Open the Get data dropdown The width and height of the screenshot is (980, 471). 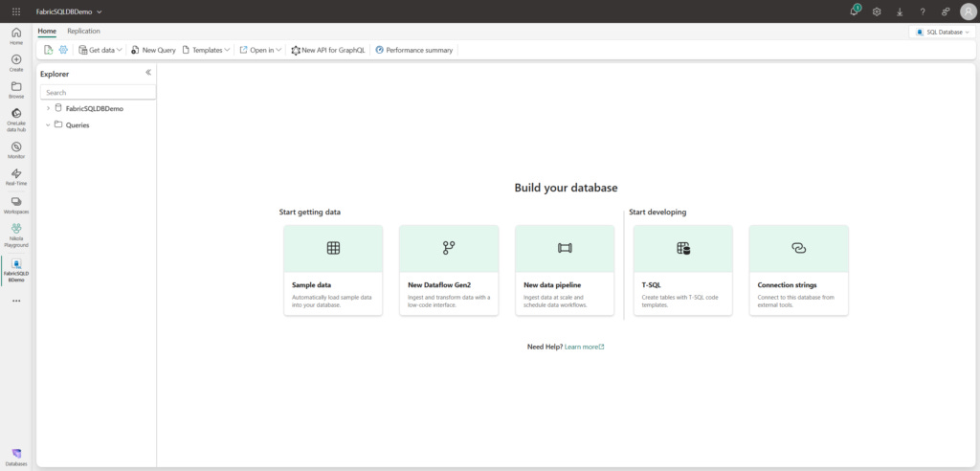(100, 50)
